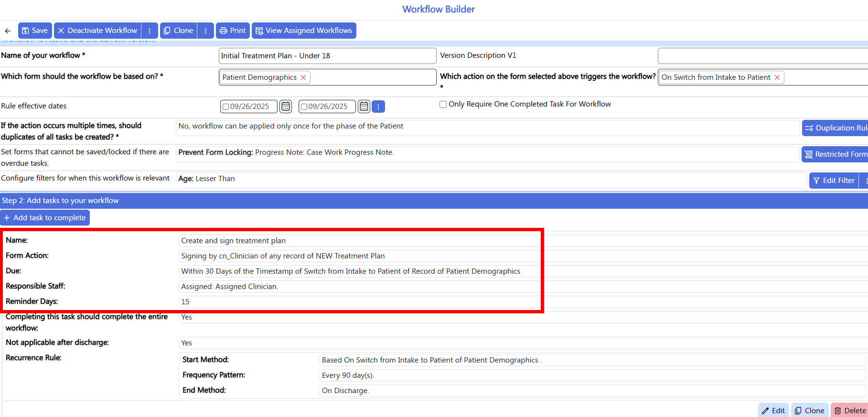868x417 pixels.
Task: Click the Version Description input field
Action: click(x=762, y=56)
